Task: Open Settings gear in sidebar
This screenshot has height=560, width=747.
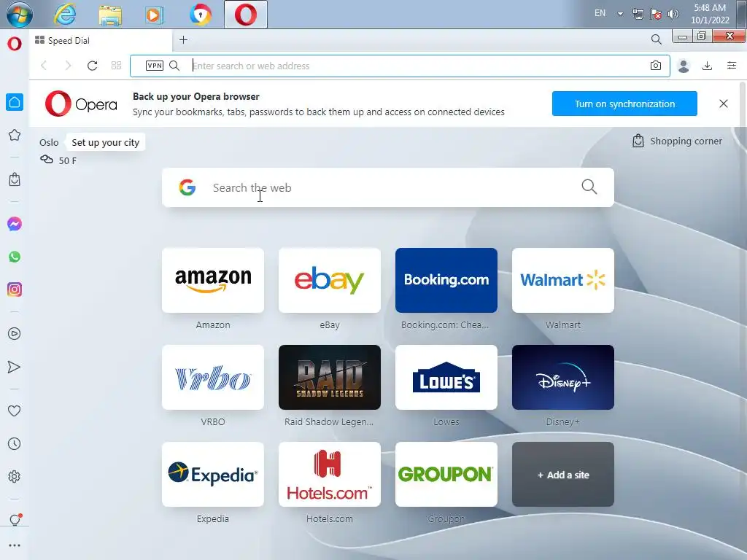Action: (15, 477)
